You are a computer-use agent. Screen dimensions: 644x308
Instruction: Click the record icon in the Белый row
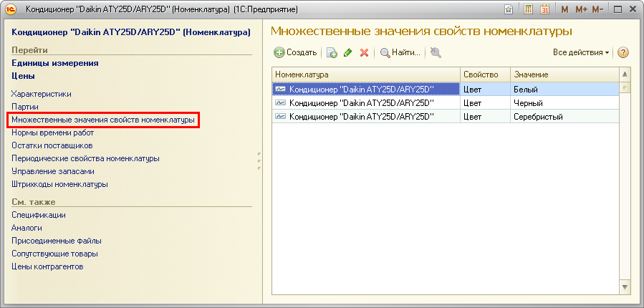(x=281, y=89)
